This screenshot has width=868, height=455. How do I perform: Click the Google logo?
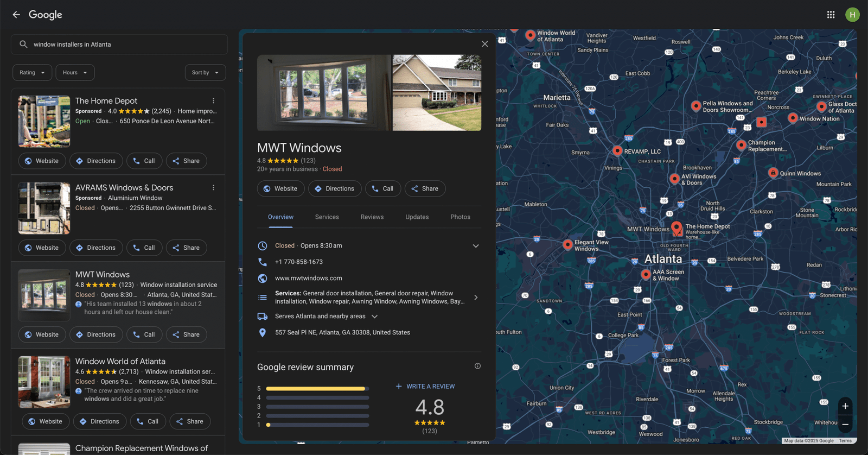(x=46, y=15)
